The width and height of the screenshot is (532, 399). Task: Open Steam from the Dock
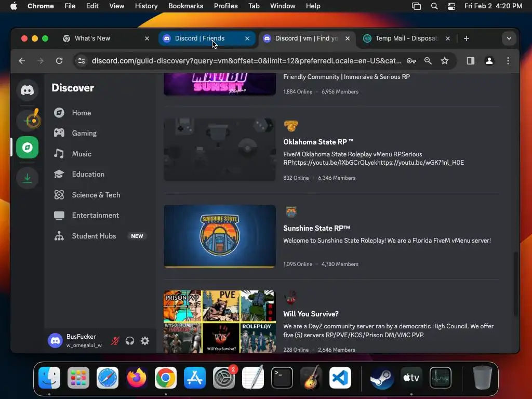(382, 377)
